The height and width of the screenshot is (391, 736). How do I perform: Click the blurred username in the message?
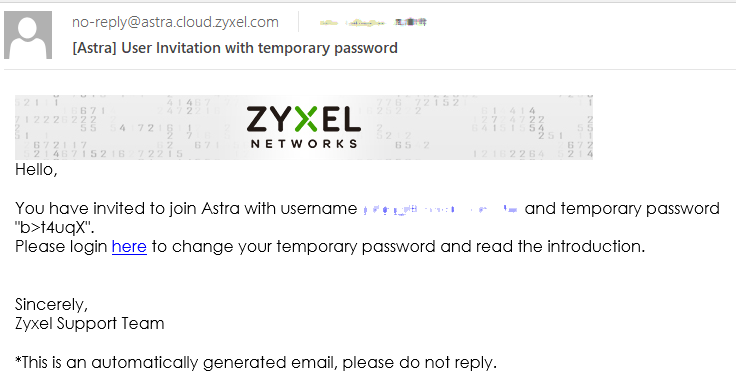[x=440, y=209]
